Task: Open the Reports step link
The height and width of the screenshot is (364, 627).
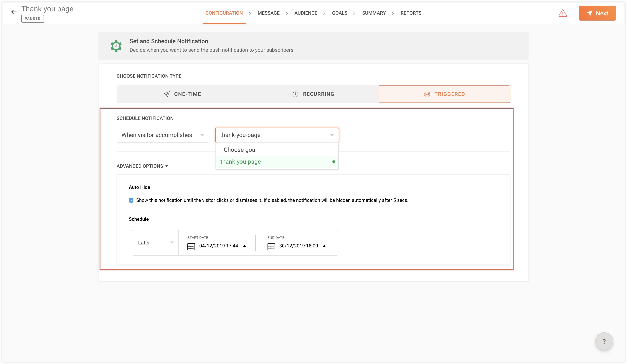Action: (411, 13)
